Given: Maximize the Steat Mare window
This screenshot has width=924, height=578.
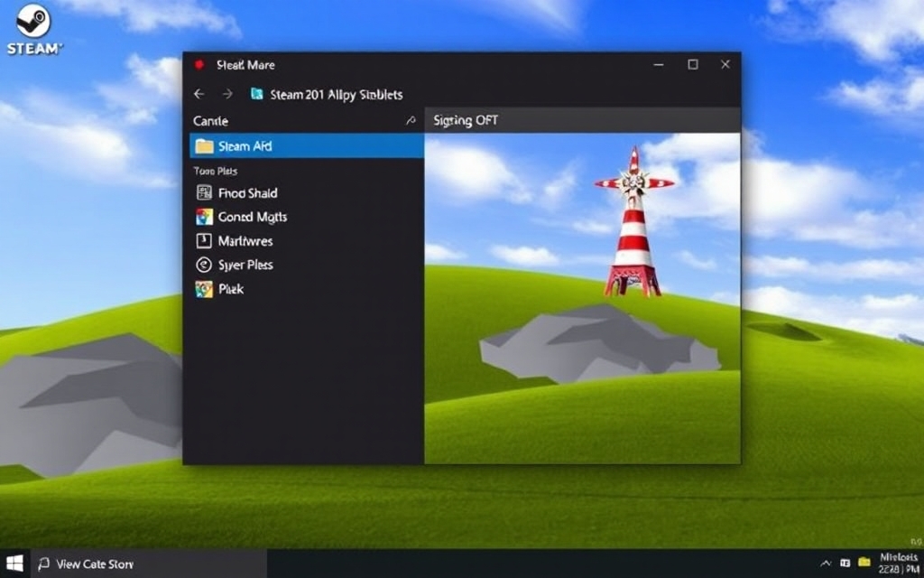Looking at the screenshot, I should tap(693, 64).
